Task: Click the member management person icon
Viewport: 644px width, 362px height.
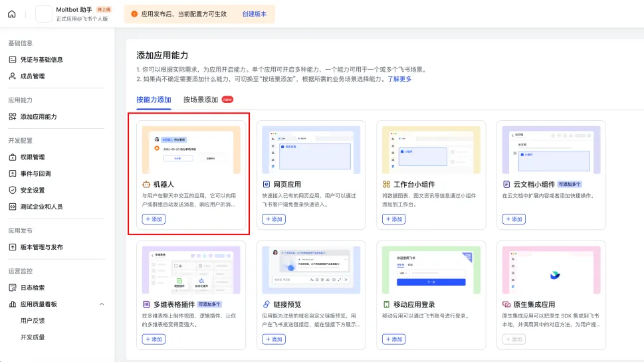Action: click(13, 76)
